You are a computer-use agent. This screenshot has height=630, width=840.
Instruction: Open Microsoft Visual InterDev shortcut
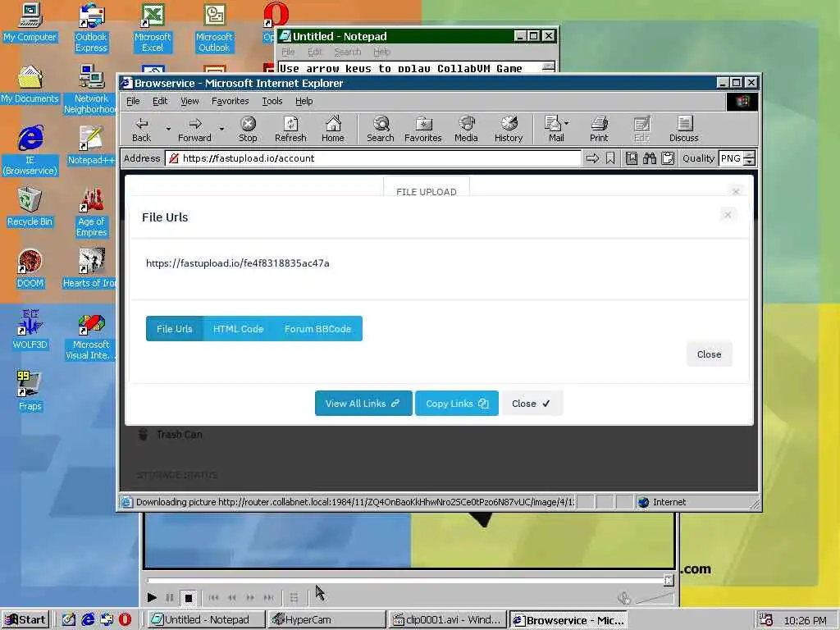tap(91, 336)
